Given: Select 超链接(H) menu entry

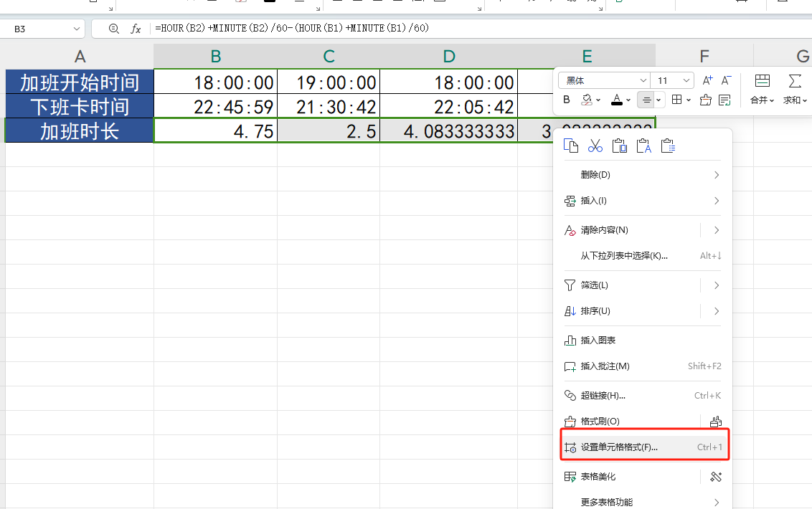Looking at the screenshot, I should pos(642,396).
